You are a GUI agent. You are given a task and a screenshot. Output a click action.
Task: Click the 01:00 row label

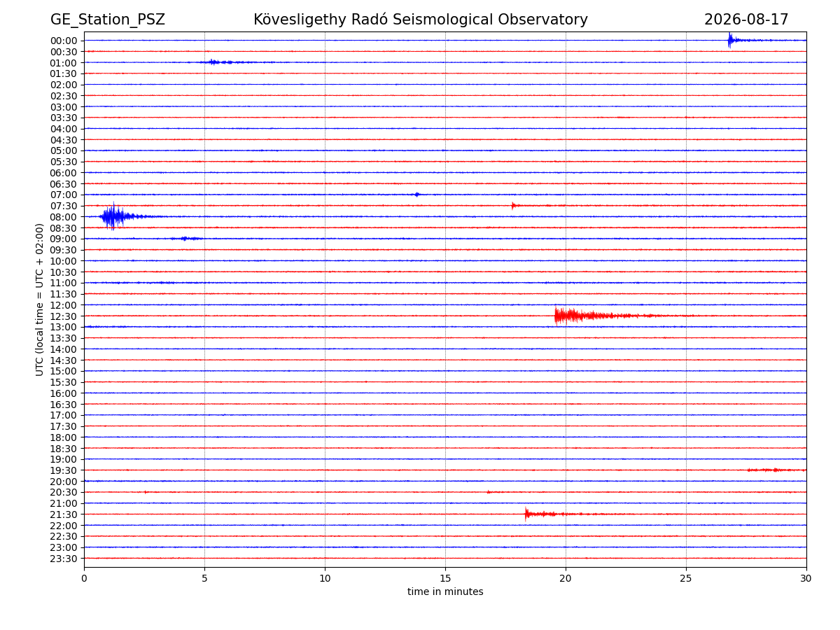click(64, 63)
